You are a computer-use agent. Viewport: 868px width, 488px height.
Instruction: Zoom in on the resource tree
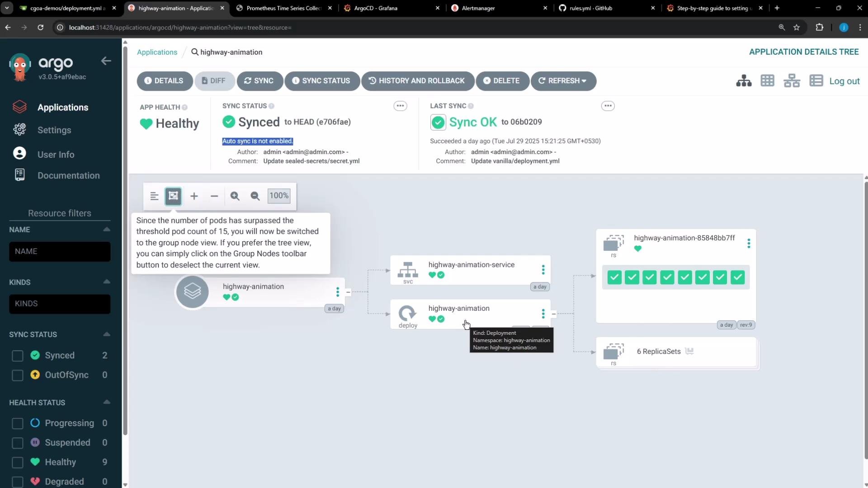(x=235, y=196)
